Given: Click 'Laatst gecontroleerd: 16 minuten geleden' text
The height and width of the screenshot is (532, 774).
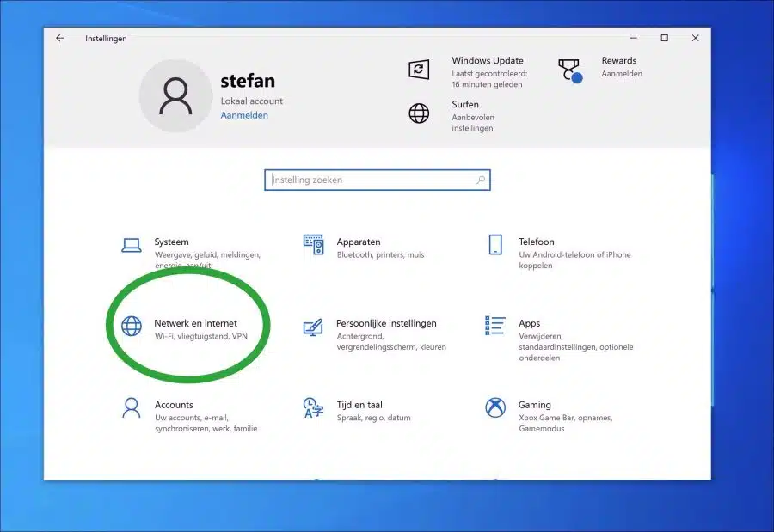Looking at the screenshot, I should point(489,79).
